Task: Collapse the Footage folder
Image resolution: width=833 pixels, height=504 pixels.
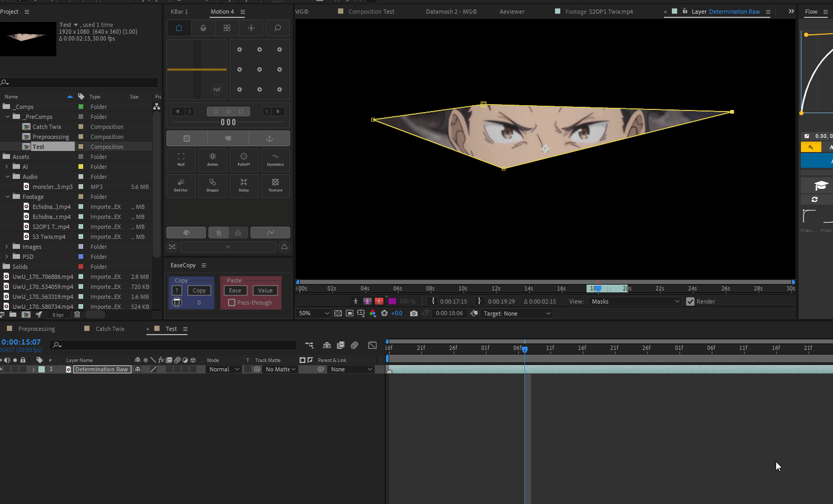Action: coord(8,197)
